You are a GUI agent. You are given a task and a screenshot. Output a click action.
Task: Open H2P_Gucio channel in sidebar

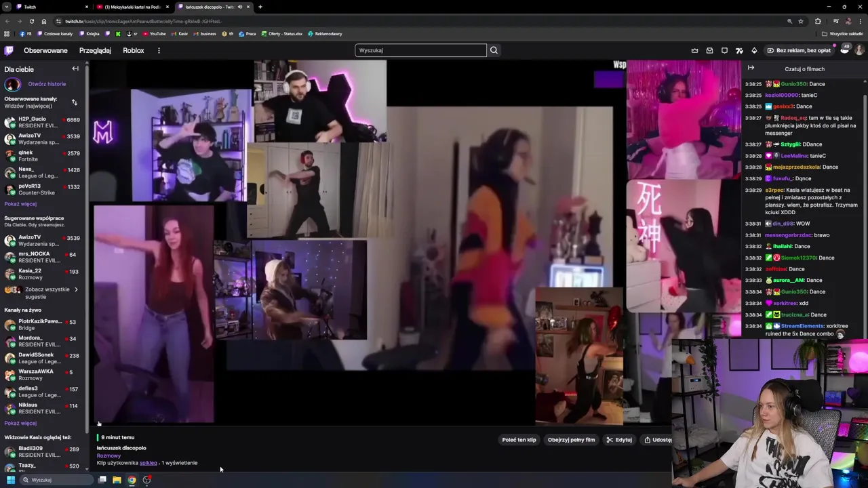[42, 122]
